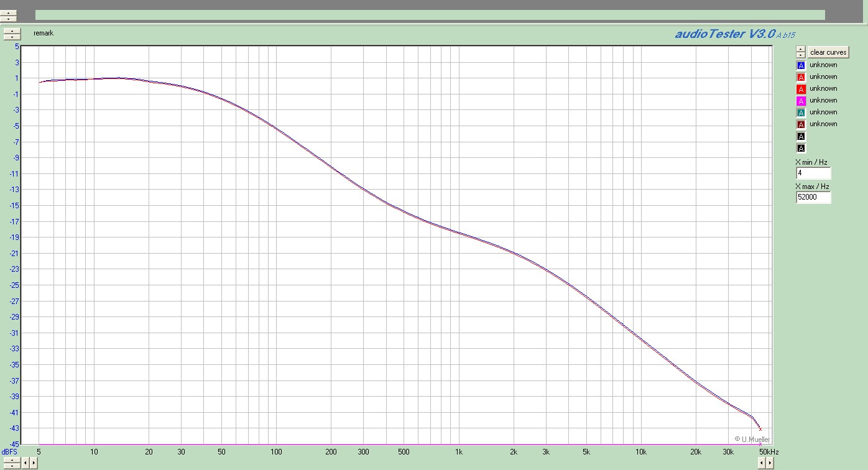This screenshot has height=470, width=868.
Task: Click down arrow of spinner beside remark
Action: point(12,37)
